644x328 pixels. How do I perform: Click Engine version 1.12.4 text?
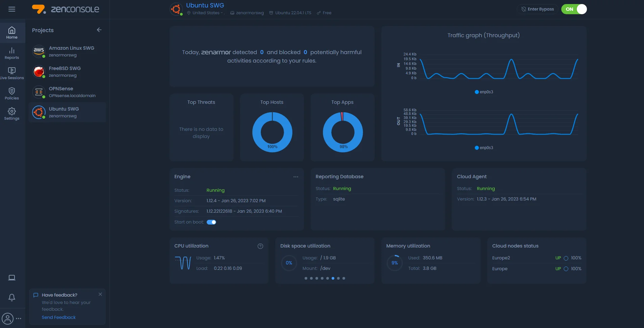click(236, 201)
